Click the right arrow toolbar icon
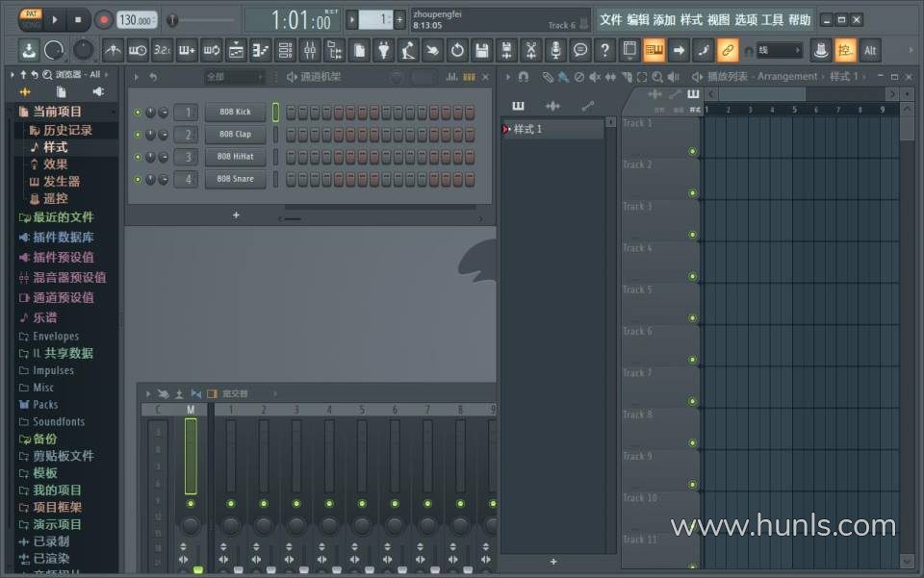The height and width of the screenshot is (578, 924). 679,51
